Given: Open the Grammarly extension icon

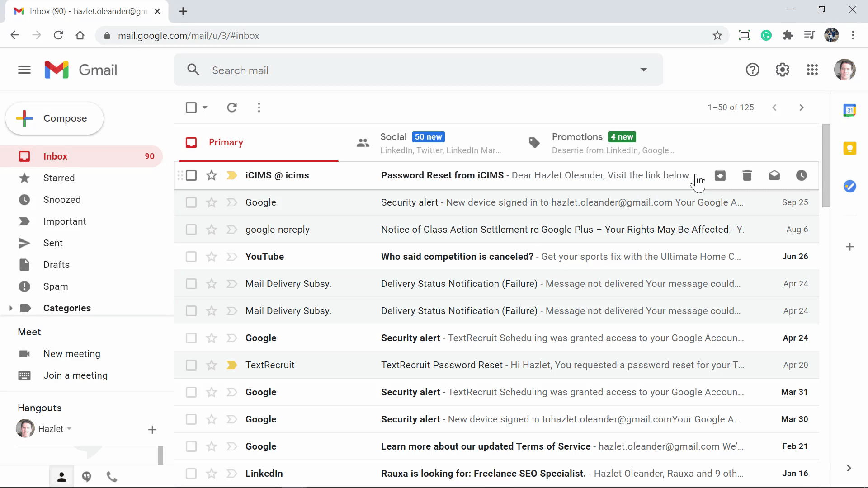Looking at the screenshot, I should [x=766, y=35].
